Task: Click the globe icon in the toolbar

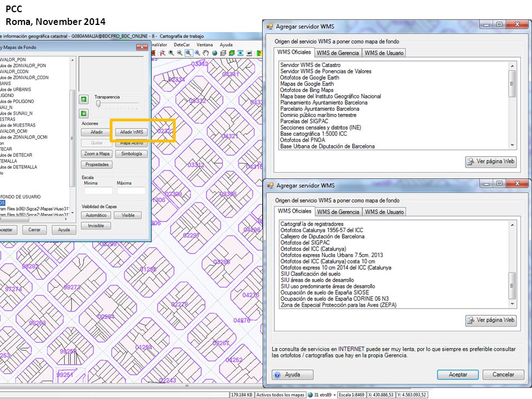Action: pos(214,53)
